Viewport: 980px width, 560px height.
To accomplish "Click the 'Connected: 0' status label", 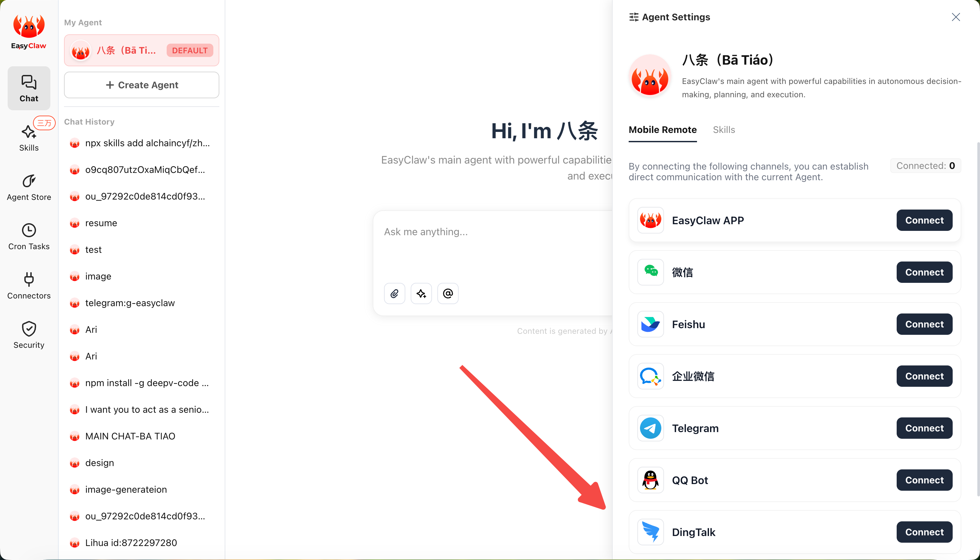I will click(x=925, y=166).
